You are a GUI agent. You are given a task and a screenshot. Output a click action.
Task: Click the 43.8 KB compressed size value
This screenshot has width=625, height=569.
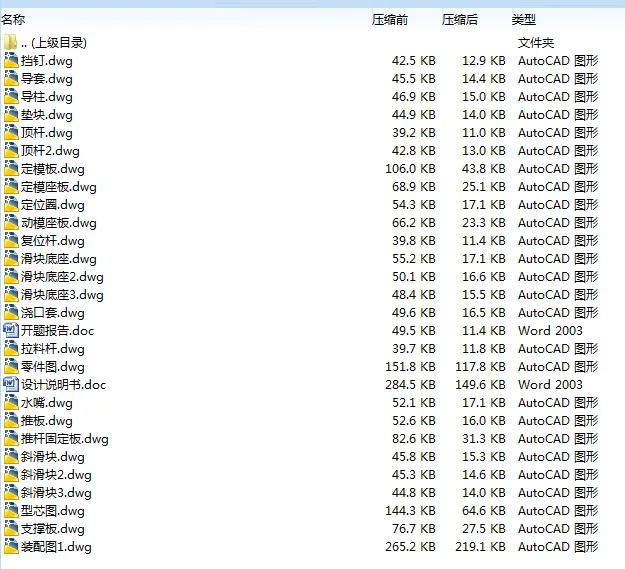tap(484, 169)
